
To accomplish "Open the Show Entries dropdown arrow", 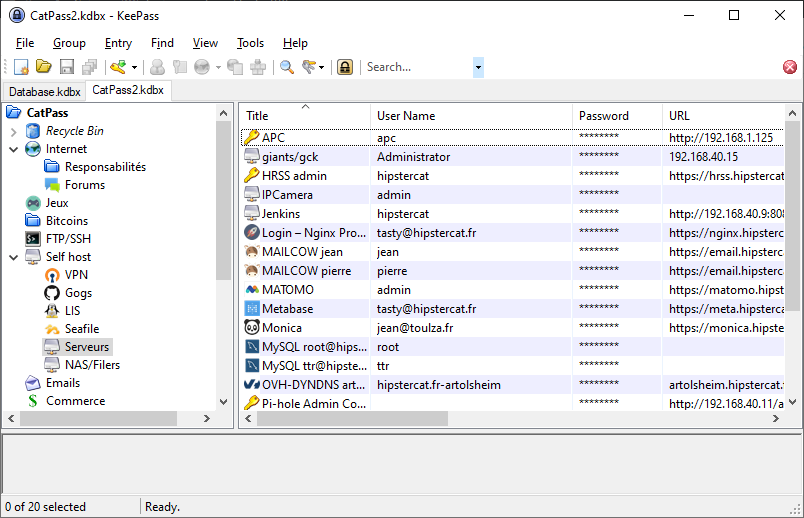I will click(321, 67).
